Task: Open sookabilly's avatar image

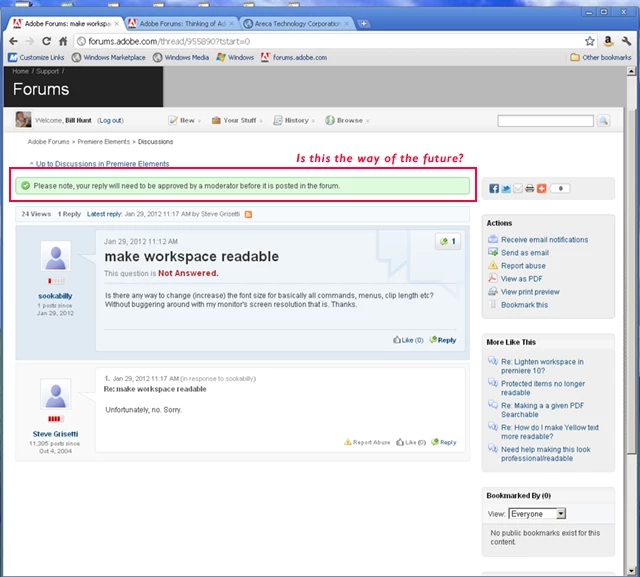Action: click(x=56, y=256)
